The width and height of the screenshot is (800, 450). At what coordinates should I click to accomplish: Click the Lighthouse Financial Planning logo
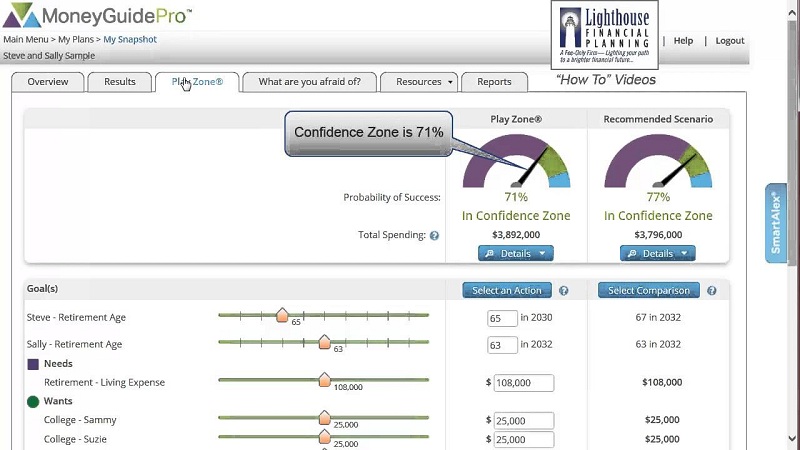[x=605, y=35]
